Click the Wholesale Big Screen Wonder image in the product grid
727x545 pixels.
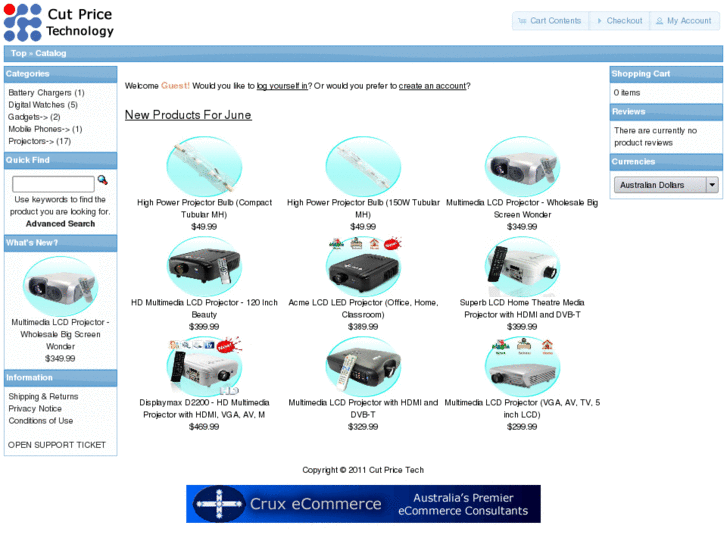tap(522, 166)
